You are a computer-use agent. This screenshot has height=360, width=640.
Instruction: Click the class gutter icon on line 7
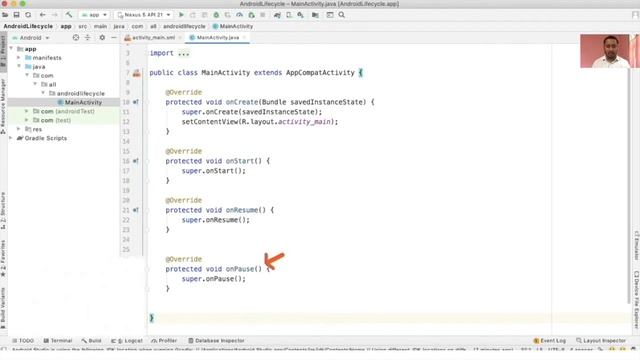coord(136,73)
